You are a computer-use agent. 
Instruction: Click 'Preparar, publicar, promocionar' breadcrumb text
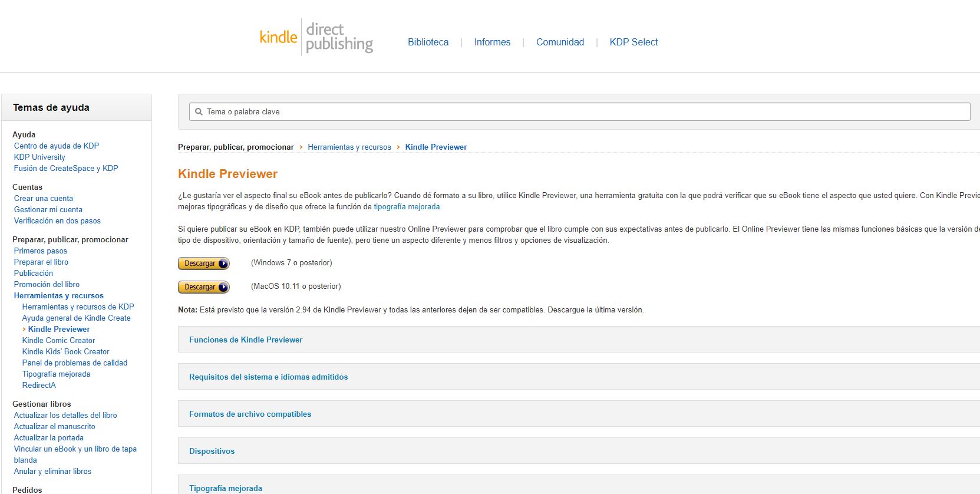point(236,147)
